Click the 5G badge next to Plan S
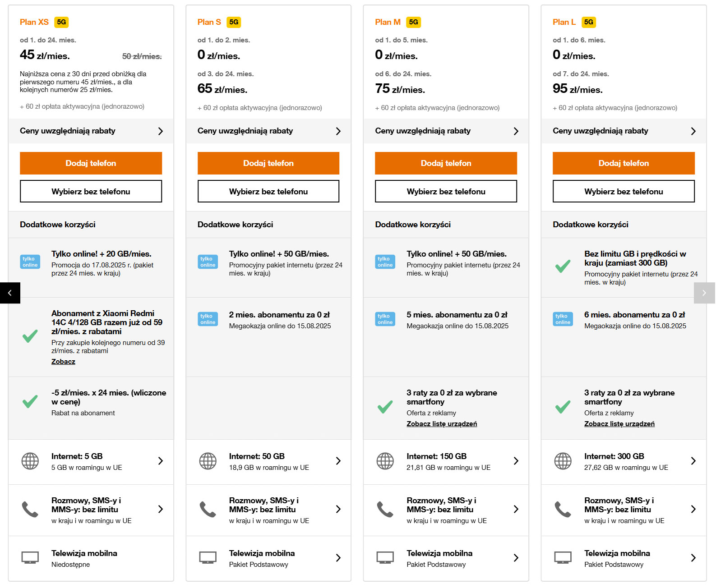Image resolution: width=716 pixels, height=588 pixels. pos(234,22)
